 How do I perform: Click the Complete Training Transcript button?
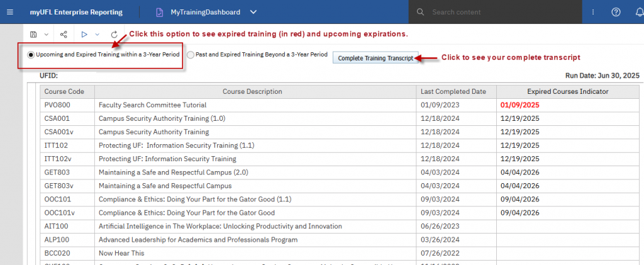click(x=375, y=58)
